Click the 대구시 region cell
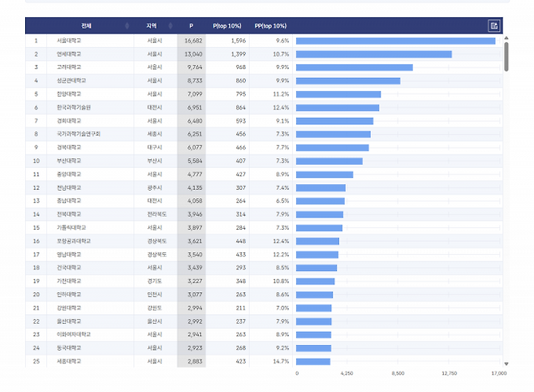This screenshot has width=534, height=392. (155, 148)
